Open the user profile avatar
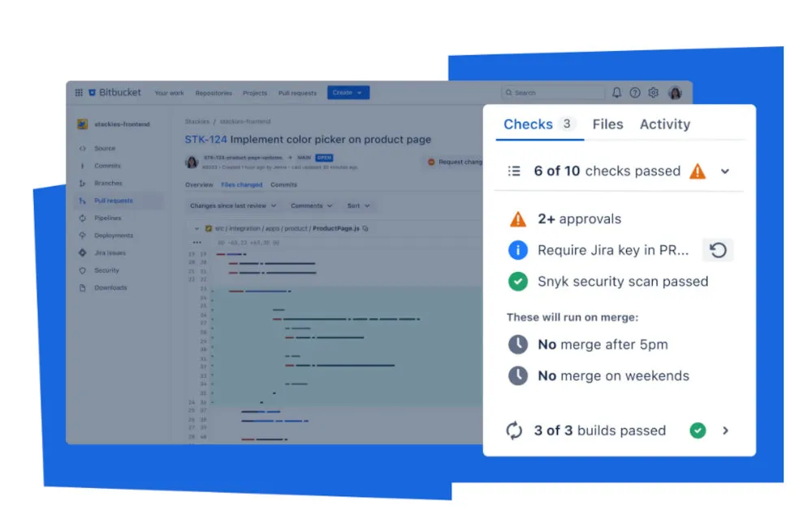Image resolution: width=812 pixels, height=532 pixels. [675, 93]
